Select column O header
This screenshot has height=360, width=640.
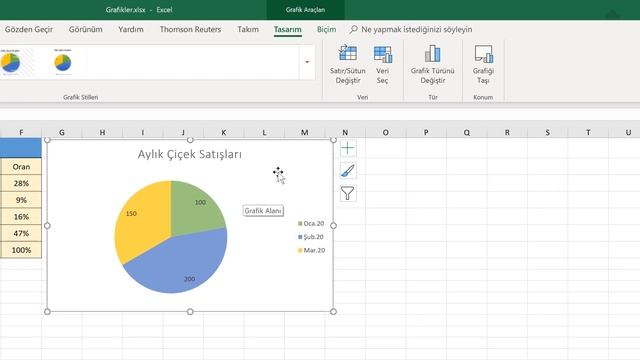pos(385,132)
